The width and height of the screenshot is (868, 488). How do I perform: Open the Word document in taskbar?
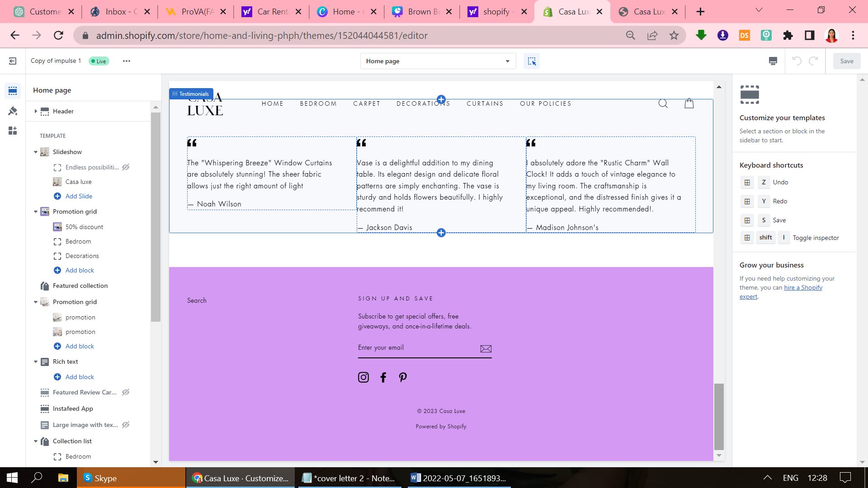(x=458, y=478)
